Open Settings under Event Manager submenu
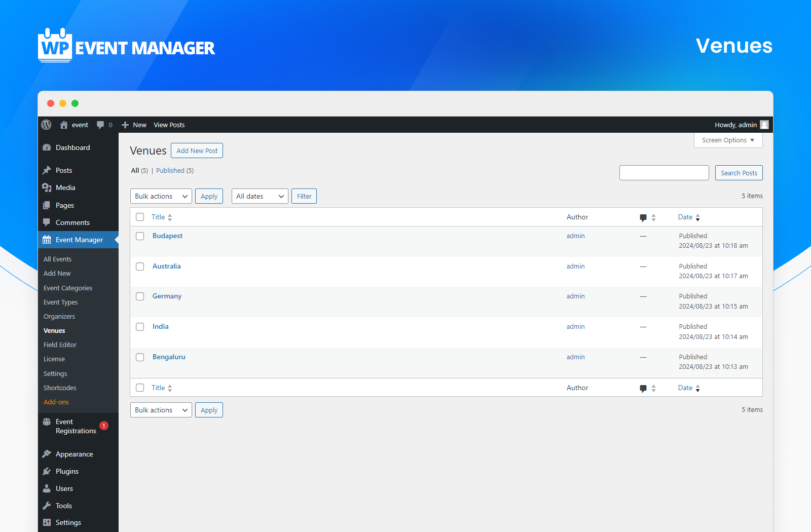Image resolution: width=811 pixels, height=532 pixels. pos(55,373)
